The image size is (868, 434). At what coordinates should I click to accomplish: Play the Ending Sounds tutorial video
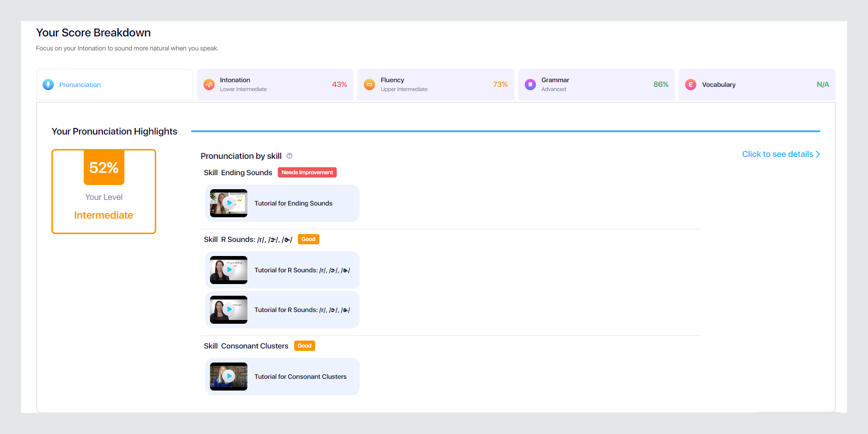[x=229, y=203]
